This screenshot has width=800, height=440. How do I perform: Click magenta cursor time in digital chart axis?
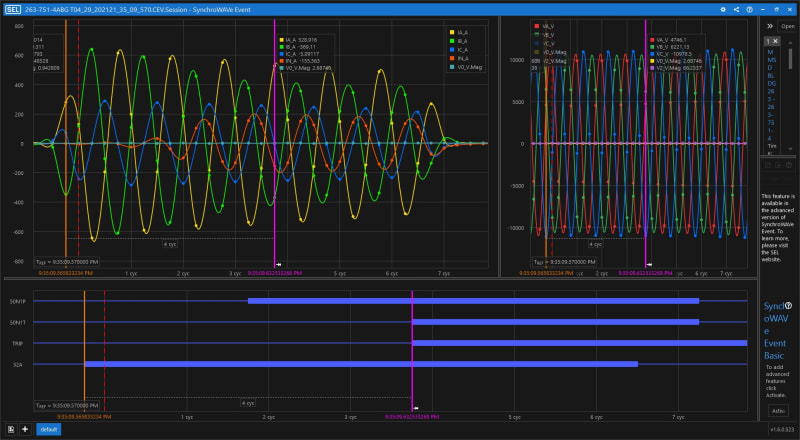(x=412, y=417)
